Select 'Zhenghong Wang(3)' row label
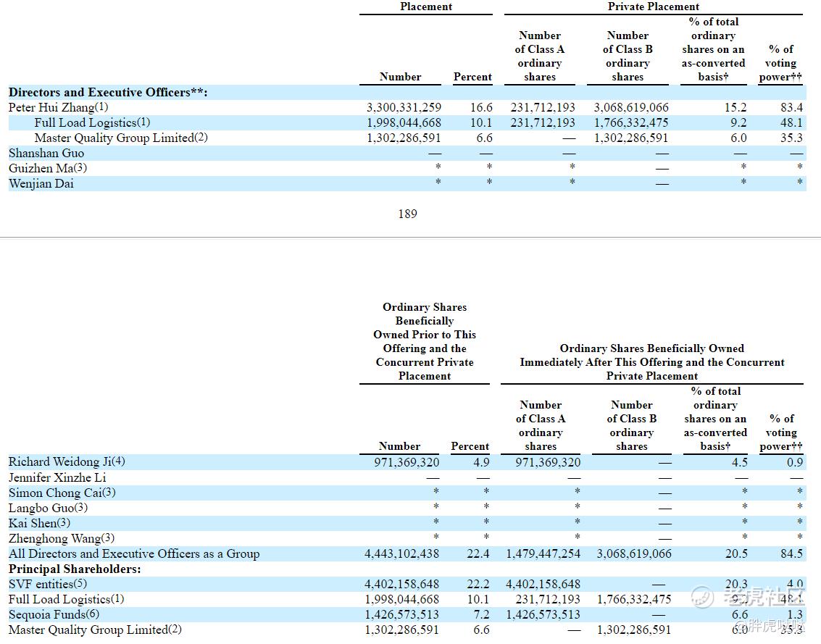The width and height of the screenshot is (821, 644). tap(62, 538)
